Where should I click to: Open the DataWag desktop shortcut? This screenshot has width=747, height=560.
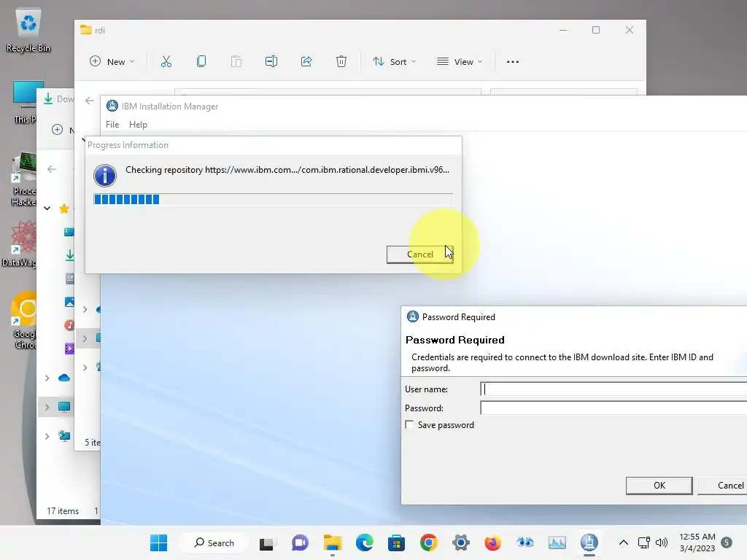(20, 244)
